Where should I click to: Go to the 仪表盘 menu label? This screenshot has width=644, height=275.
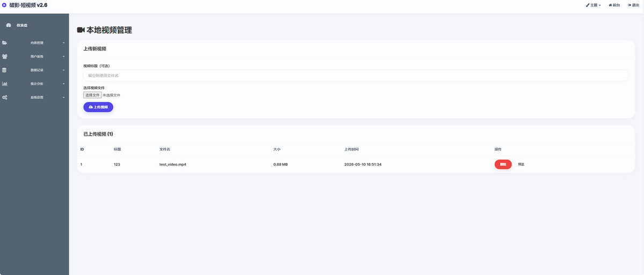[22, 25]
